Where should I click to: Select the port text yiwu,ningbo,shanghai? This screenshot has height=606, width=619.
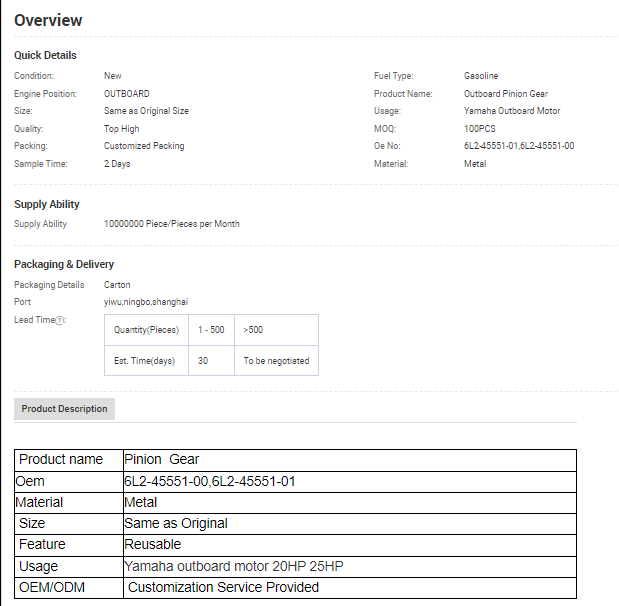[x=146, y=301]
